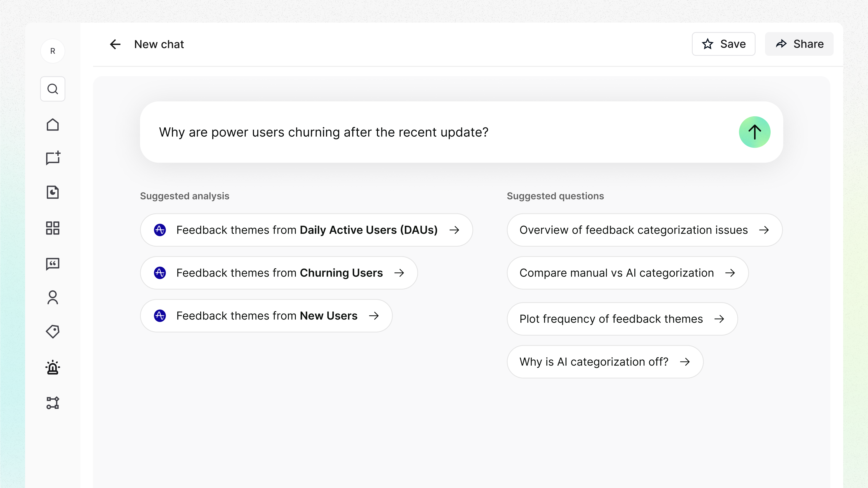This screenshot has height=488, width=868.
Task: Select Feedback themes from Daily Active Users
Action: click(306, 230)
